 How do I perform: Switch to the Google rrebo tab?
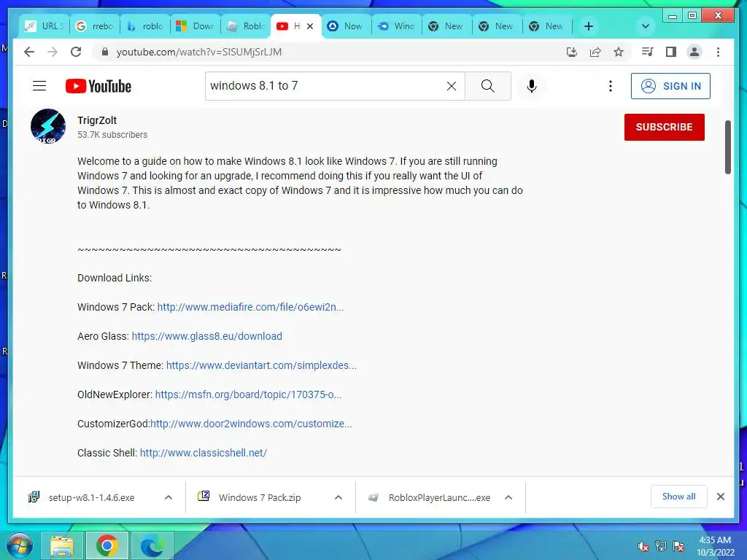[95, 26]
